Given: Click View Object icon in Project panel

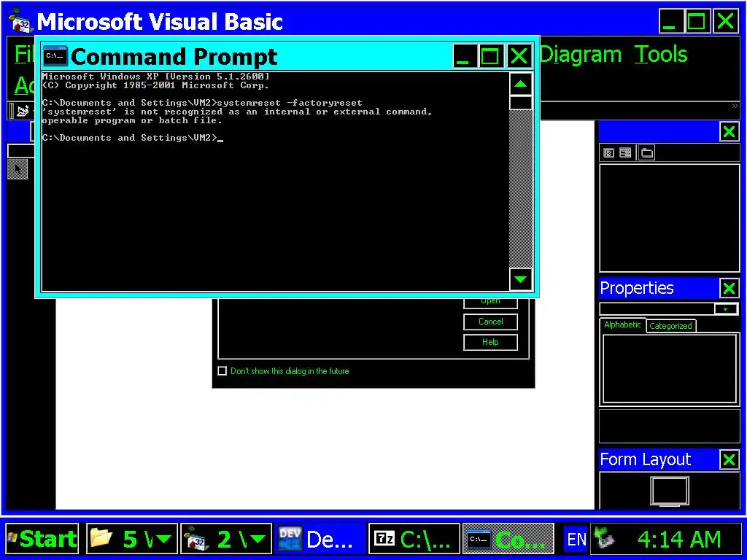Looking at the screenshot, I should tap(625, 153).
